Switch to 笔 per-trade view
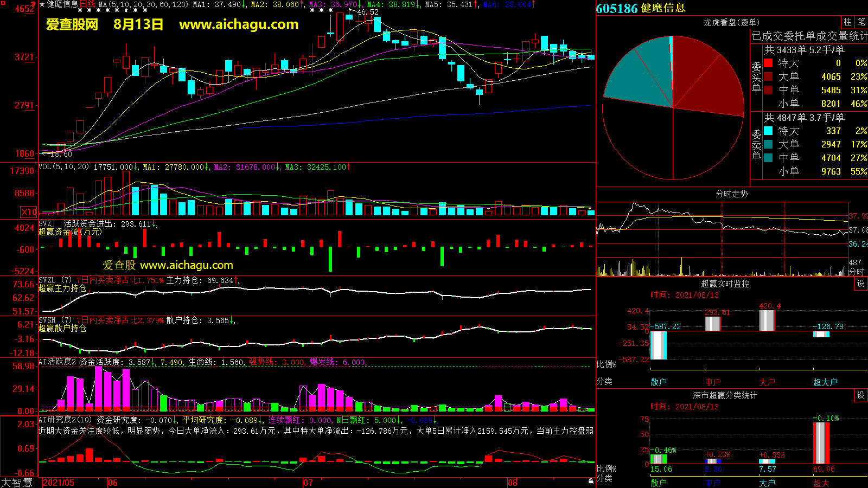Viewport: 868px width, 488px height. click(x=861, y=22)
